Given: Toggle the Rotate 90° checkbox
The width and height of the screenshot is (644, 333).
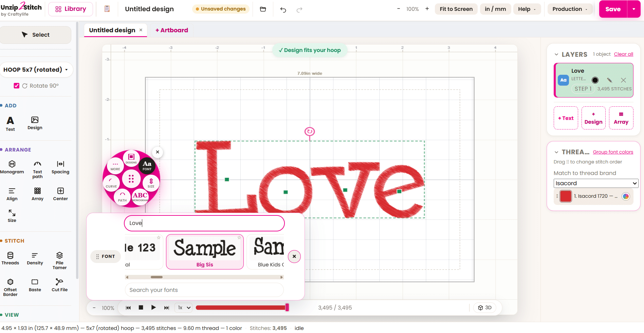Looking at the screenshot, I should (16, 86).
